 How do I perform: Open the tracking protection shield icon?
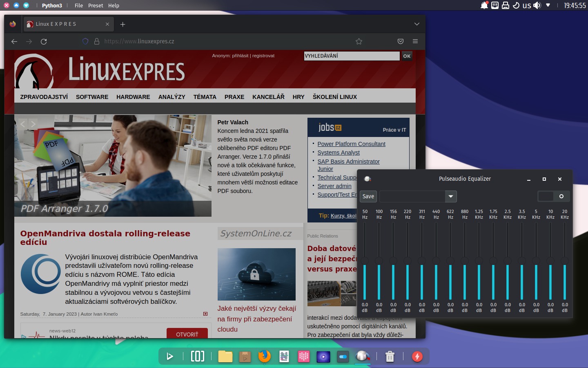[x=85, y=41]
